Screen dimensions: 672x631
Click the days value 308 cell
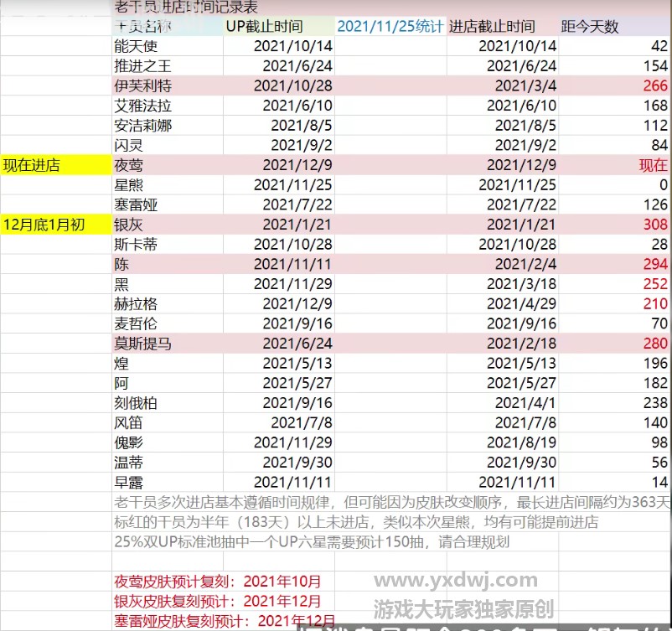point(654,225)
